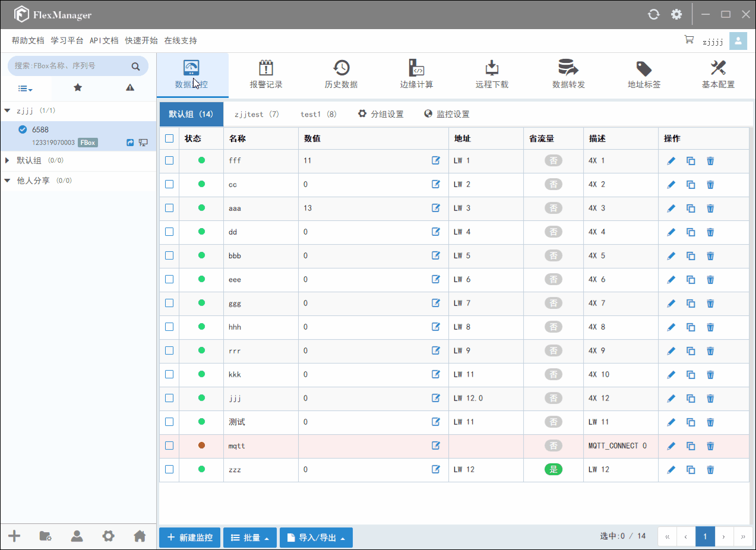The width and height of the screenshot is (756, 550).
Task: Open the 报警记录 alarm records module
Action: [x=266, y=75]
